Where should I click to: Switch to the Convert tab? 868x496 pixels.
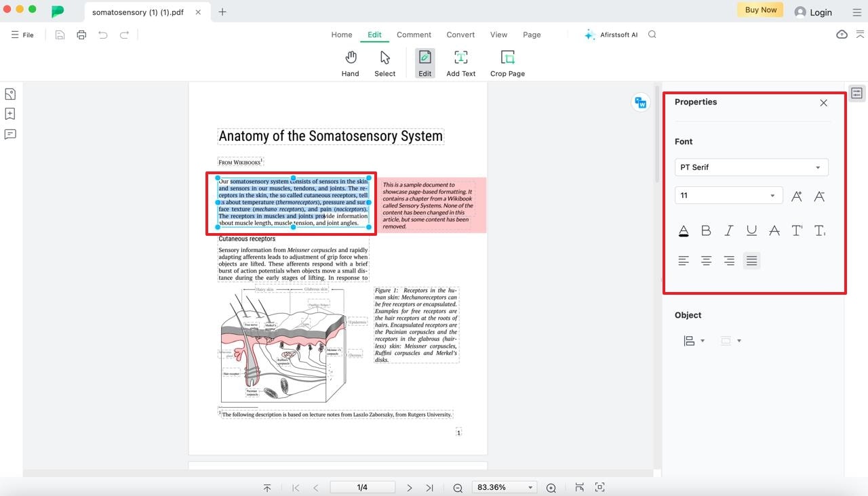click(x=460, y=35)
